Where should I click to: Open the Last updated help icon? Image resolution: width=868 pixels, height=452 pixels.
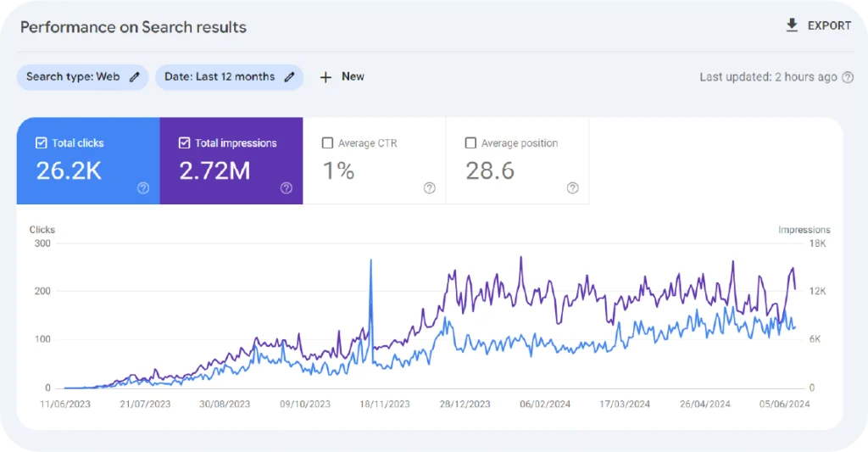pos(846,77)
